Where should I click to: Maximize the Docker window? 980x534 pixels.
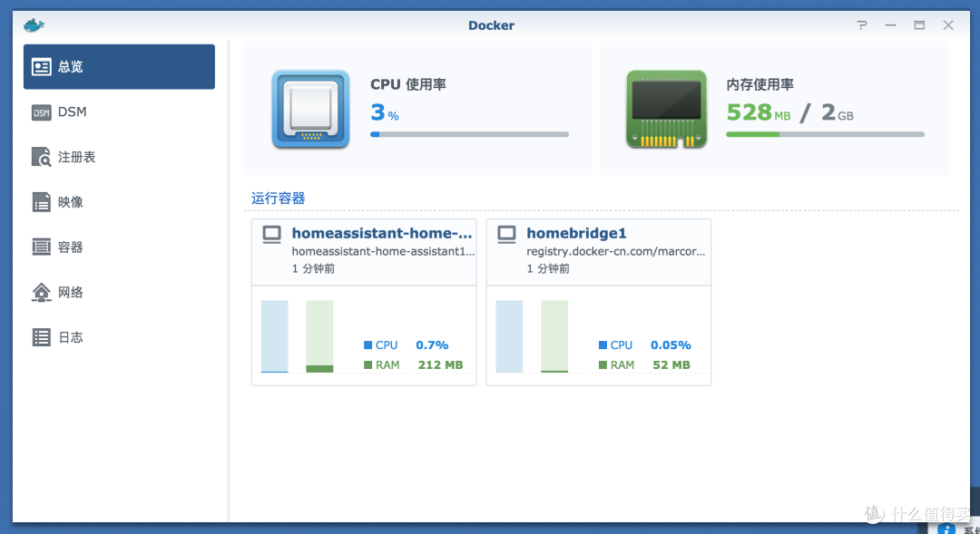pyautogui.click(x=919, y=25)
